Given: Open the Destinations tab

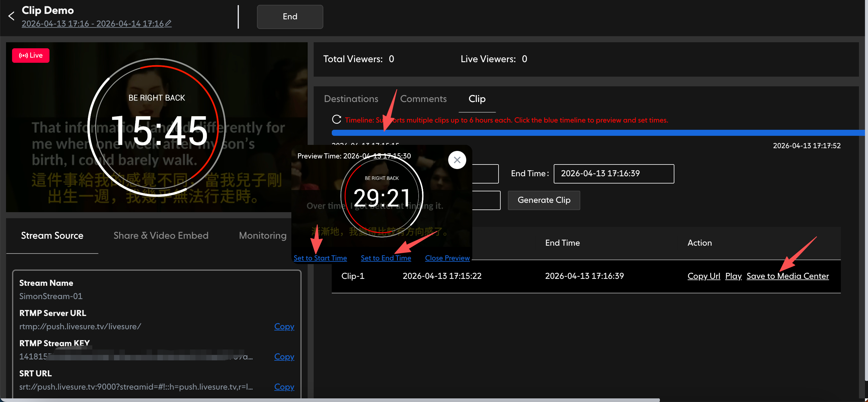Looking at the screenshot, I should [x=351, y=99].
